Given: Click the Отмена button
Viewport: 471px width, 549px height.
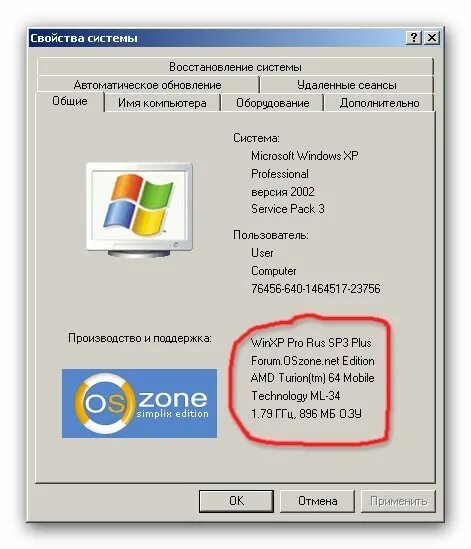Looking at the screenshot, I should click(x=318, y=501).
